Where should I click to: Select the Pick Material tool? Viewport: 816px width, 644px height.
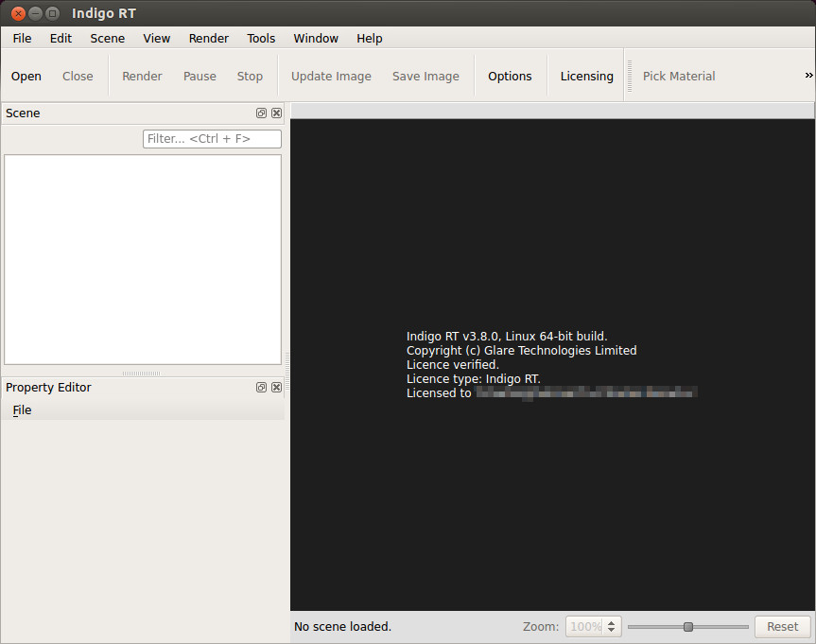(678, 77)
